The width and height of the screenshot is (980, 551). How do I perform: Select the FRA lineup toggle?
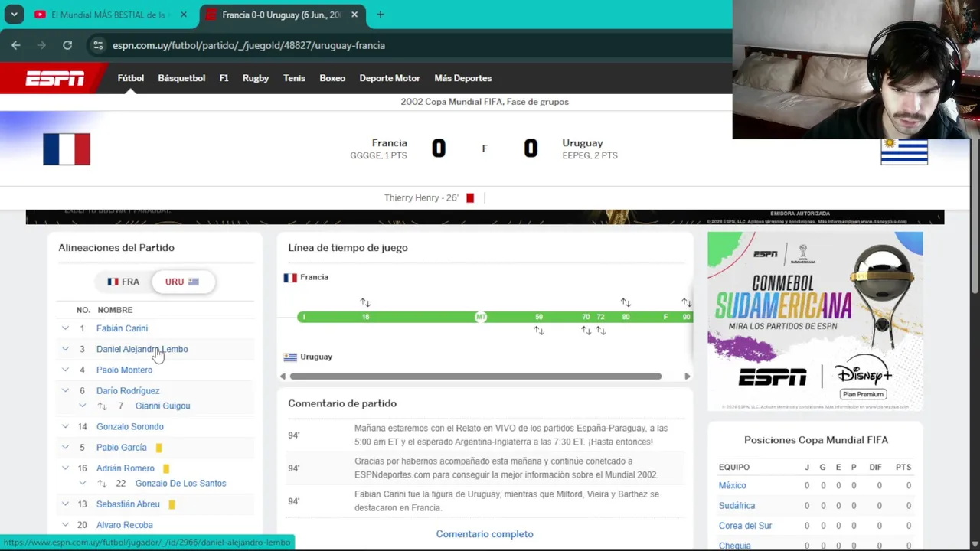[123, 282]
